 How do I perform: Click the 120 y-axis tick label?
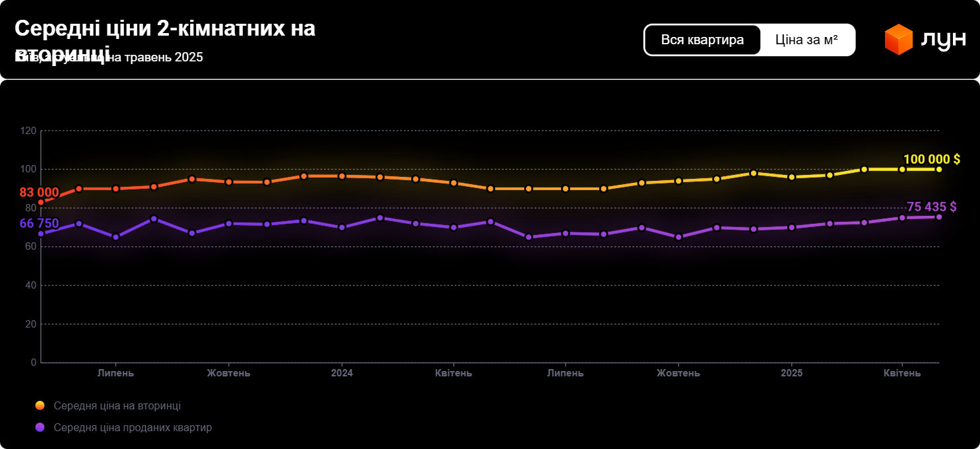tap(28, 131)
